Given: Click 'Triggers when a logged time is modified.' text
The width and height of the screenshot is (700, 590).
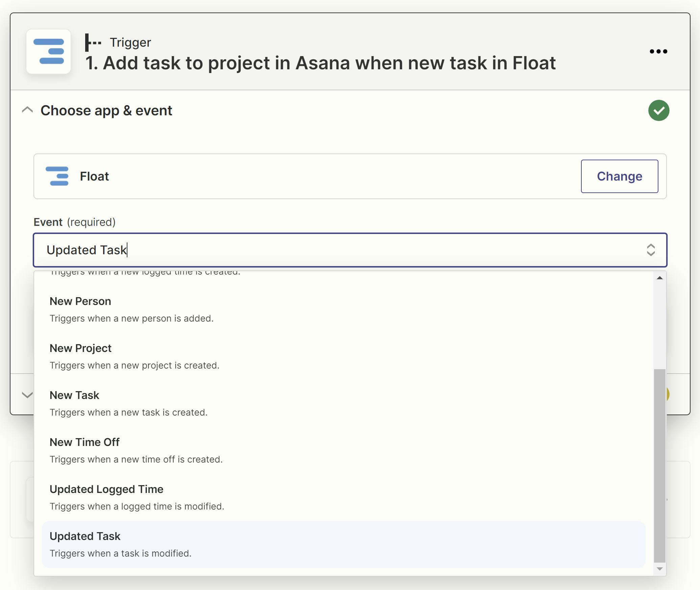Looking at the screenshot, I should (x=137, y=506).
